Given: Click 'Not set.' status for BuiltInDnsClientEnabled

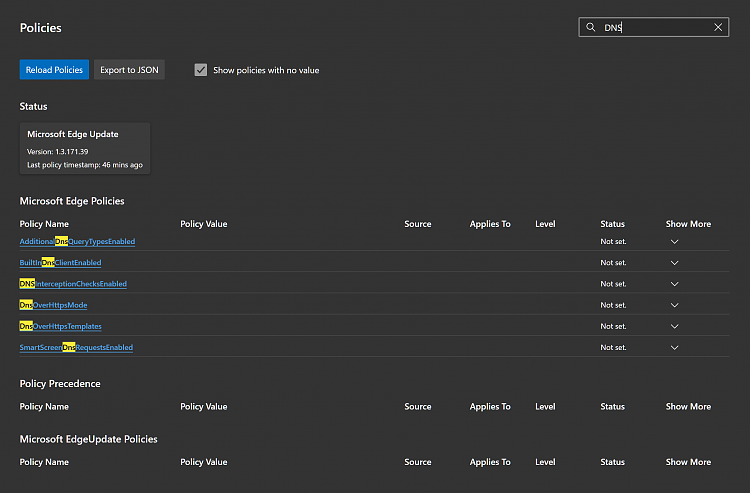Looking at the screenshot, I should (x=613, y=263).
